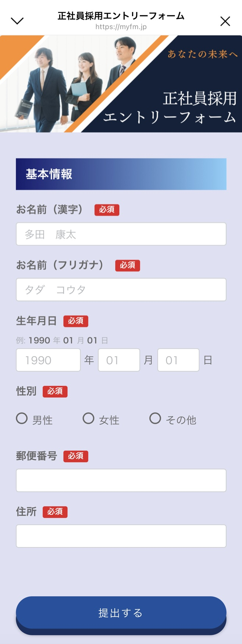This screenshot has width=242, height=644.
Task: Click the birth day field
Action: pyautogui.click(x=178, y=360)
